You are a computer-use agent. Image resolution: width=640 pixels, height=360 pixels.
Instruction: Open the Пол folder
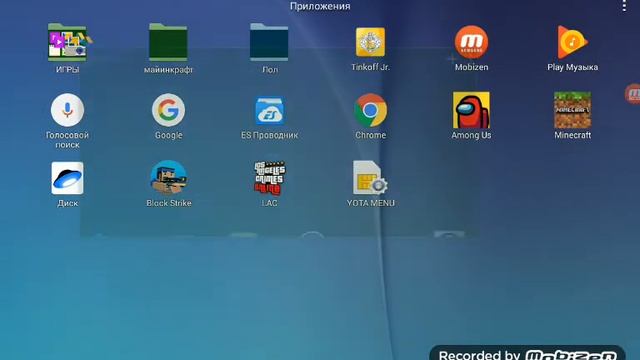[x=269, y=42]
